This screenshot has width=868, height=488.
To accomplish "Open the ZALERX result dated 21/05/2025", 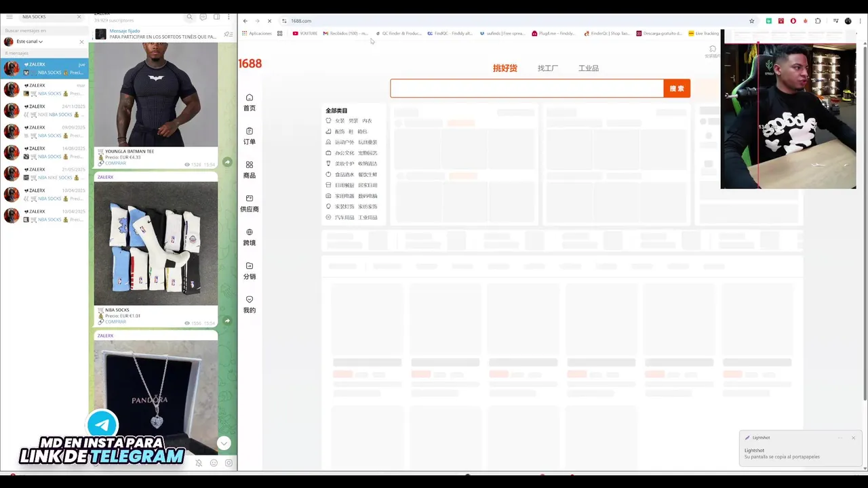I will [x=44, y=174].
